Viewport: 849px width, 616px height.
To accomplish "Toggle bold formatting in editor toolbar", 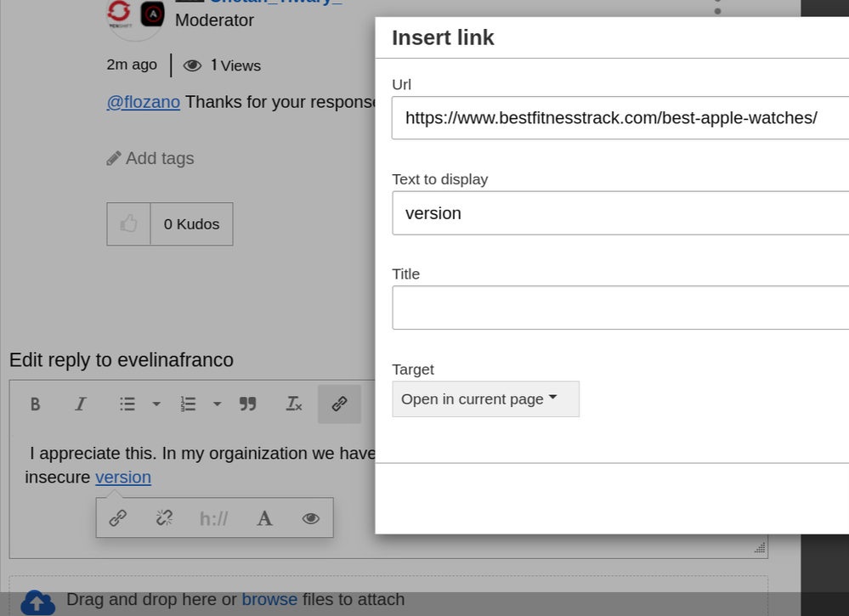I will pyautogui.click(x=36, y=404).
